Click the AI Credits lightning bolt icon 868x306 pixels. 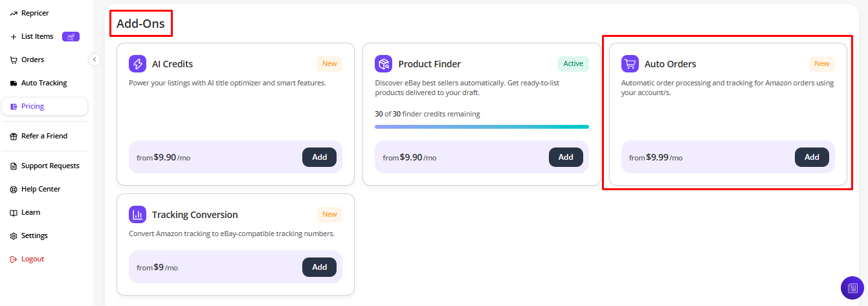(x=137, y=63)
